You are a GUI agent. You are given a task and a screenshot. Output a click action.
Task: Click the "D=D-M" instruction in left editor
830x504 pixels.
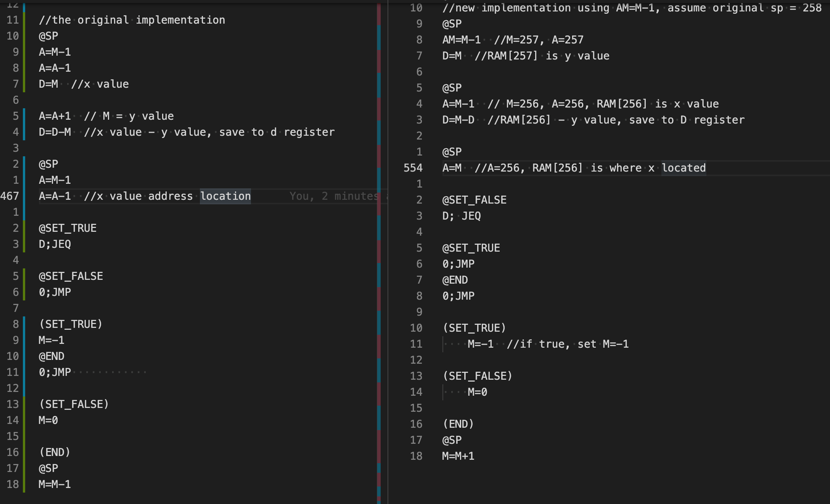click(x=55, y=132)
